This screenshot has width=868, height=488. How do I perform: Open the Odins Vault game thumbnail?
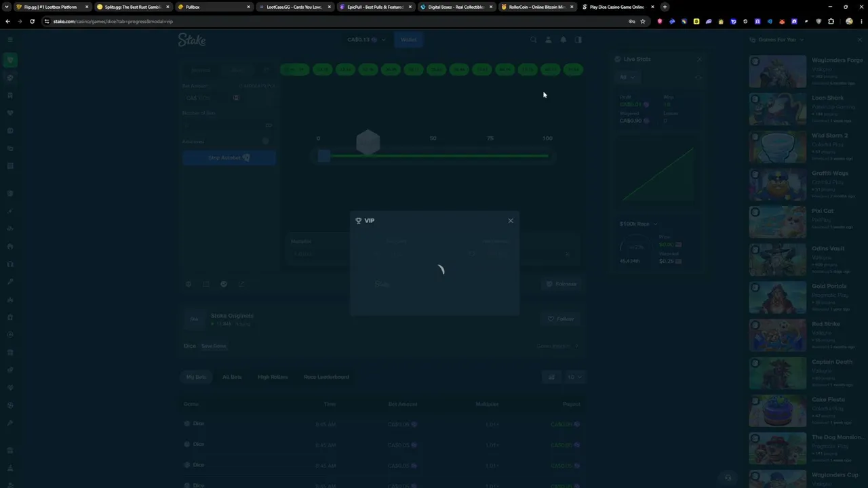coord(778,260)
